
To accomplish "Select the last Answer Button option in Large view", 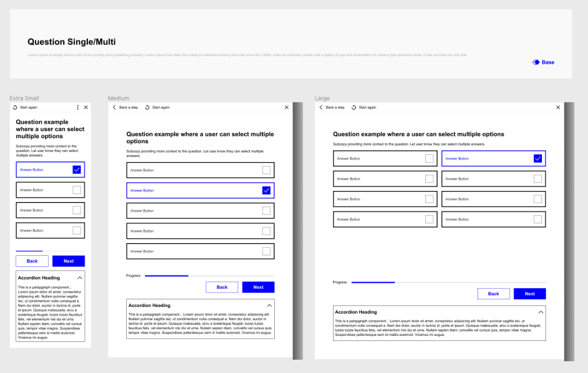I will tap(493, 219).
